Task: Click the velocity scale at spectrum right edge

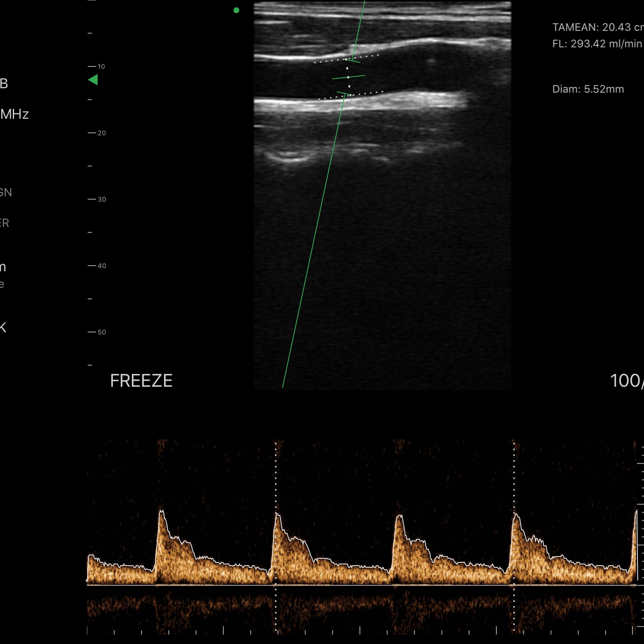Action: [639, 536]
